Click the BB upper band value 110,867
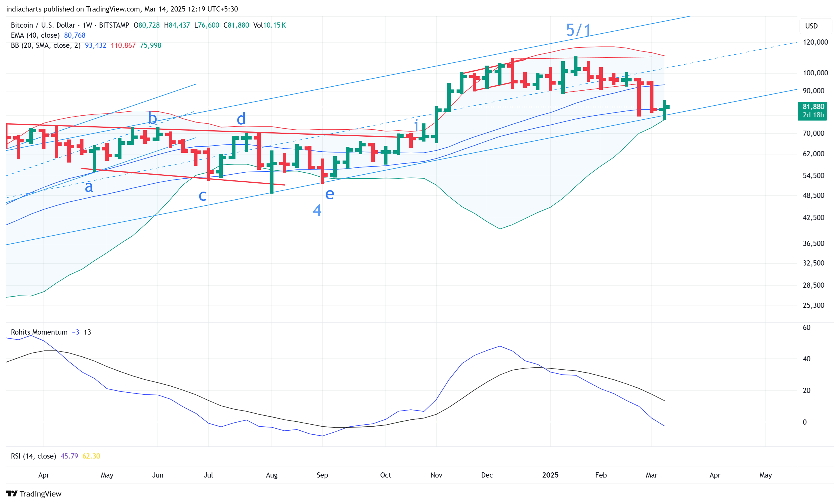840x504 pixels. click(123, 45)
